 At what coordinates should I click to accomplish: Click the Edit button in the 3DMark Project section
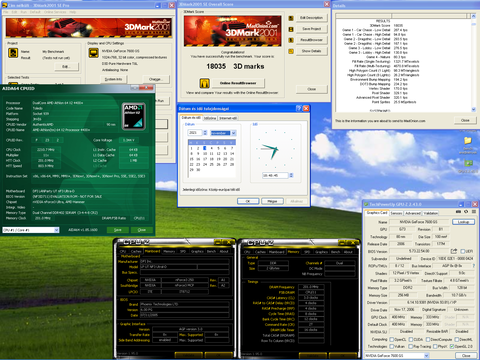click(67, 67)
